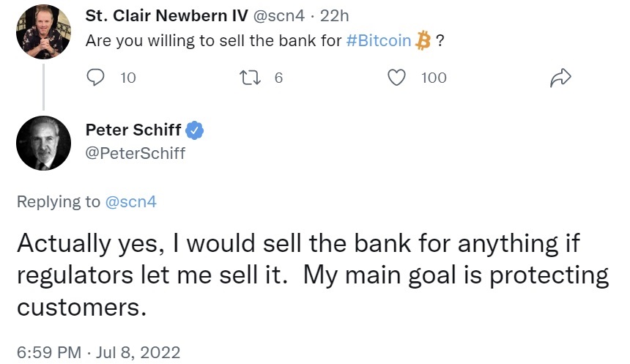Click the share arrow icon

(560, 77)
